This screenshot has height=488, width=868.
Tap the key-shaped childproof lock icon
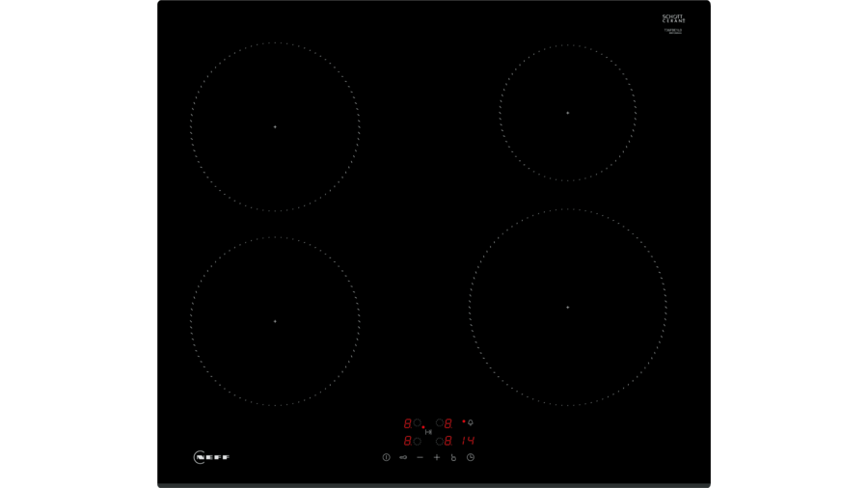[x=403, y=457]
